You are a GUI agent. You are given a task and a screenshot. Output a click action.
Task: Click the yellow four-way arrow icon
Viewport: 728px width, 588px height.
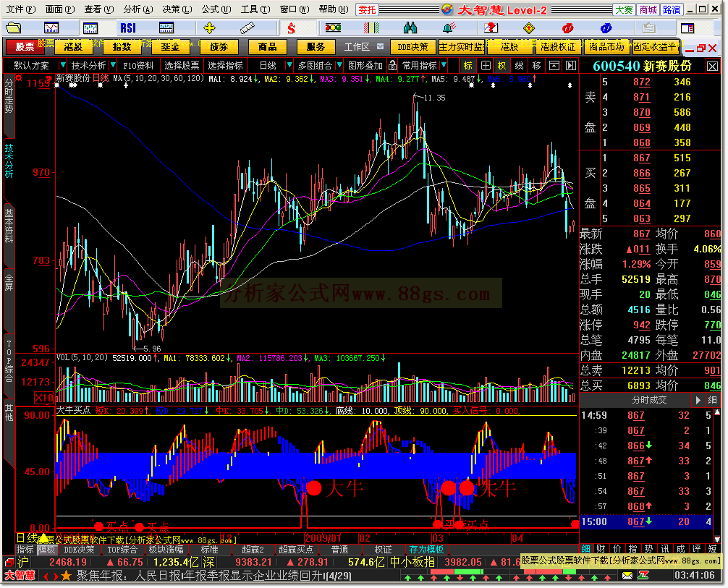click(209, 28)
